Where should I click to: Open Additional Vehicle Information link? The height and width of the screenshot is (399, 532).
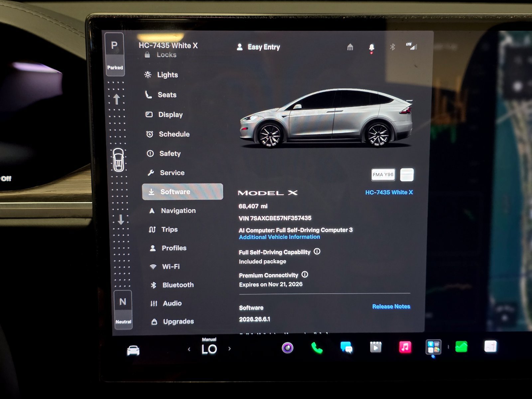(279, 237)
